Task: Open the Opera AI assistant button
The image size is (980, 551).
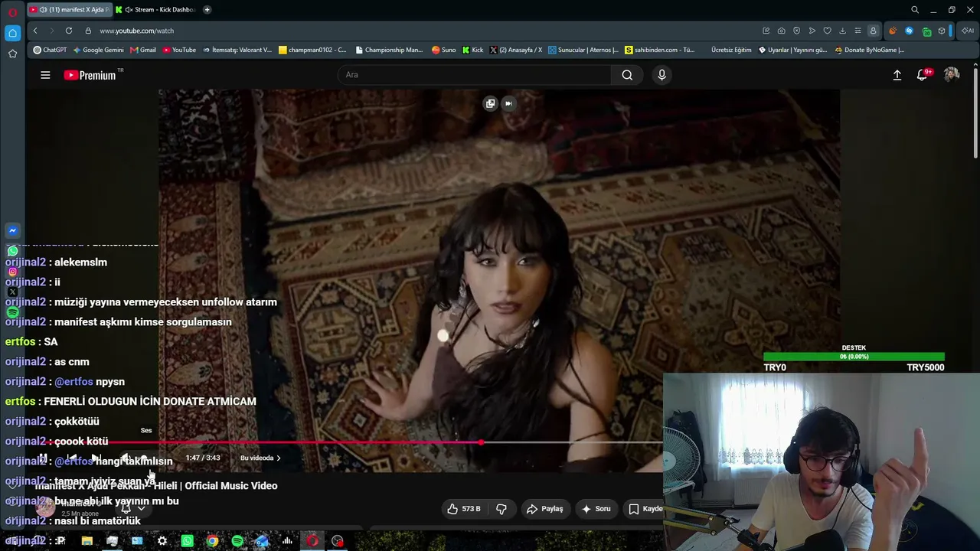Action: click(968, 31)
